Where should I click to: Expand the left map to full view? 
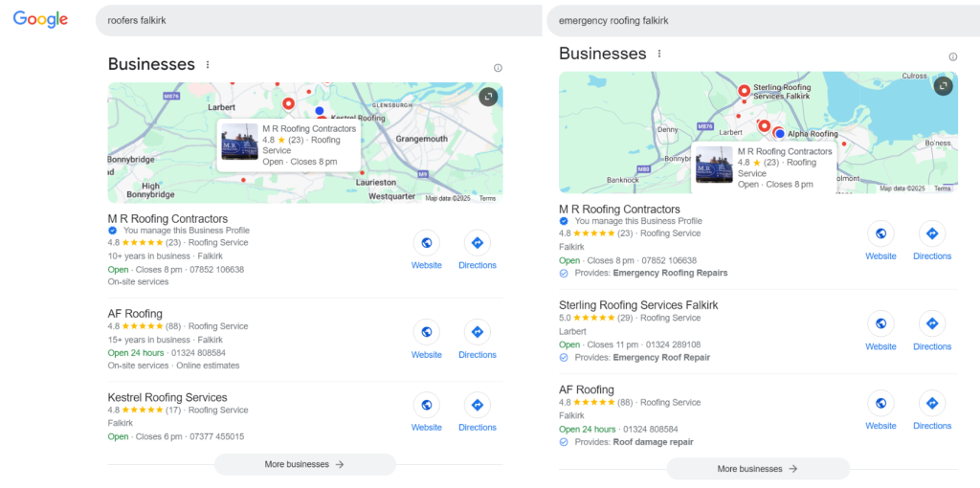pyautogui.click(x=488, y=97)
